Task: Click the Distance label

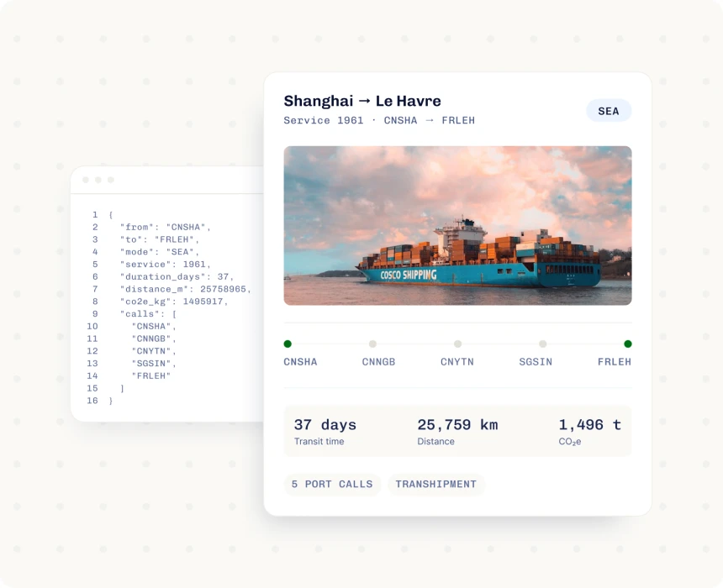Action: 435,442
